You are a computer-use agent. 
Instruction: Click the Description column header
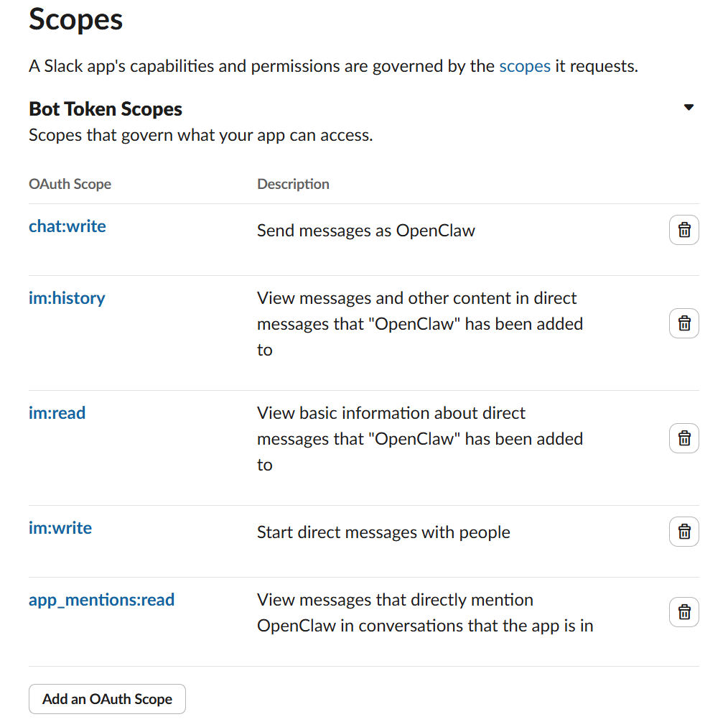[293, 184]
